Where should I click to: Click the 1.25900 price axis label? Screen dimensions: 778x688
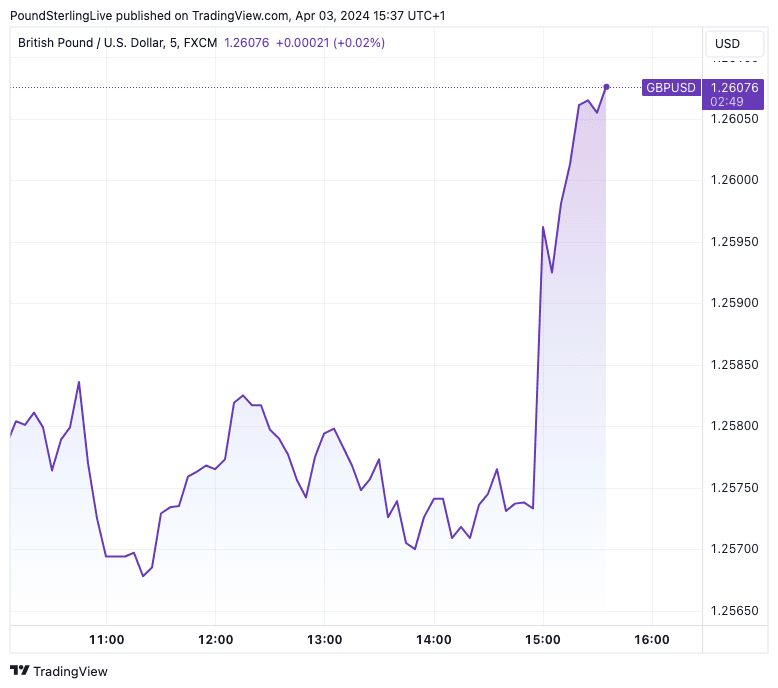735,303
